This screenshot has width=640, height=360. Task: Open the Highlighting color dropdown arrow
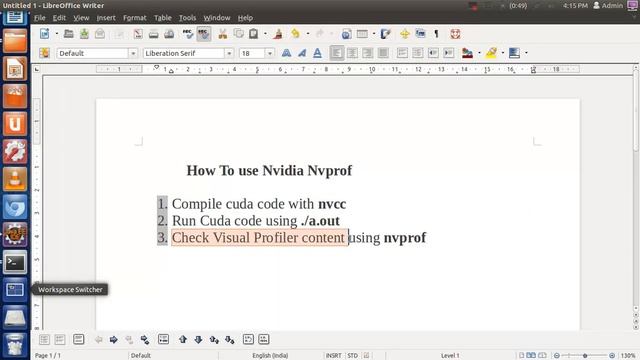(x=503, y=53)
